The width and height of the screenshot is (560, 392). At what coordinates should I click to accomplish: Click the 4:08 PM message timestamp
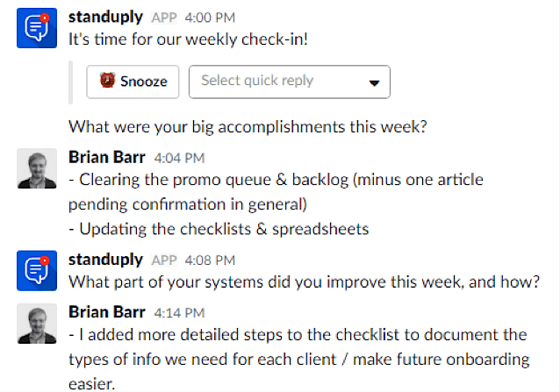click(210, 260)
